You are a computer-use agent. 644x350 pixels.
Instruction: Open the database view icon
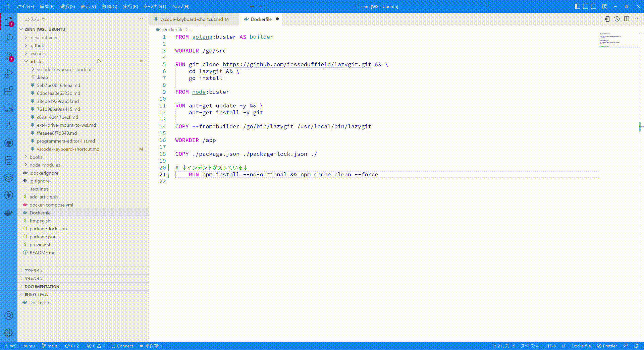9,161
